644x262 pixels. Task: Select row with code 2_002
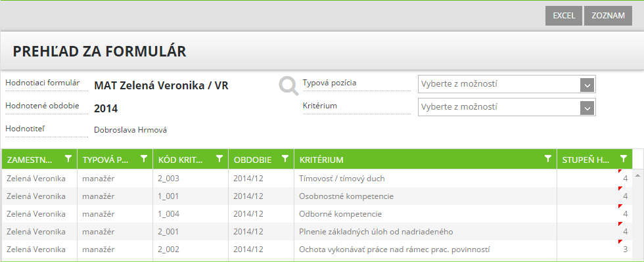tap(317, 250)
